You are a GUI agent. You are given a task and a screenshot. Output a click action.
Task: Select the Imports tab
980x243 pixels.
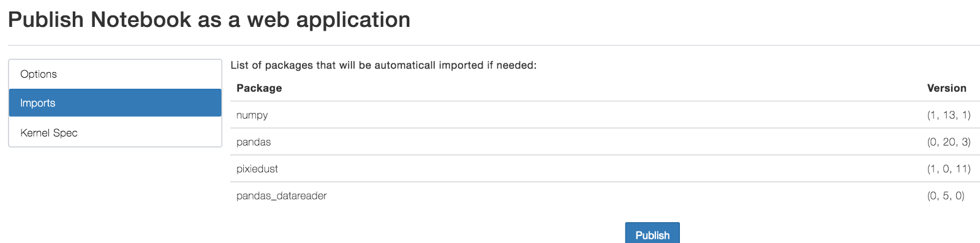click(x=115, y=103)
